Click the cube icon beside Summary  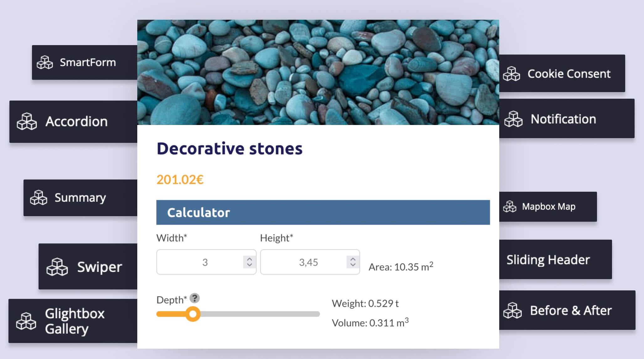39,198
